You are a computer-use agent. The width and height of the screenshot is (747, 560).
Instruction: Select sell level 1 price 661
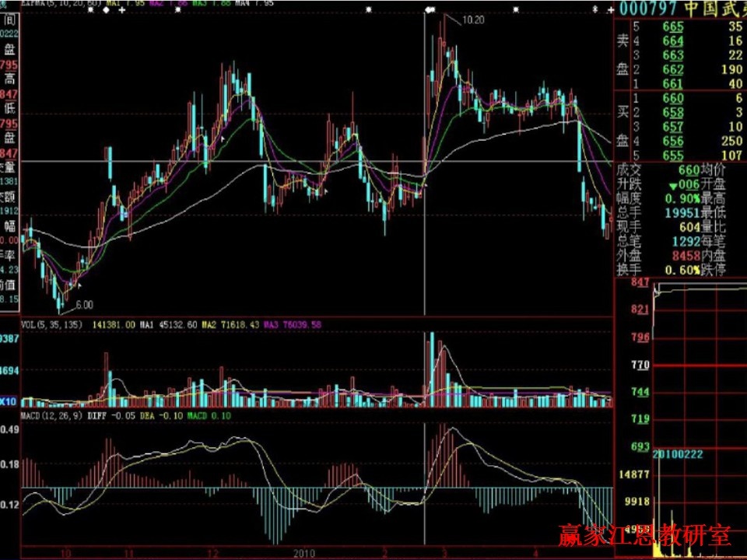pos(673,84)
